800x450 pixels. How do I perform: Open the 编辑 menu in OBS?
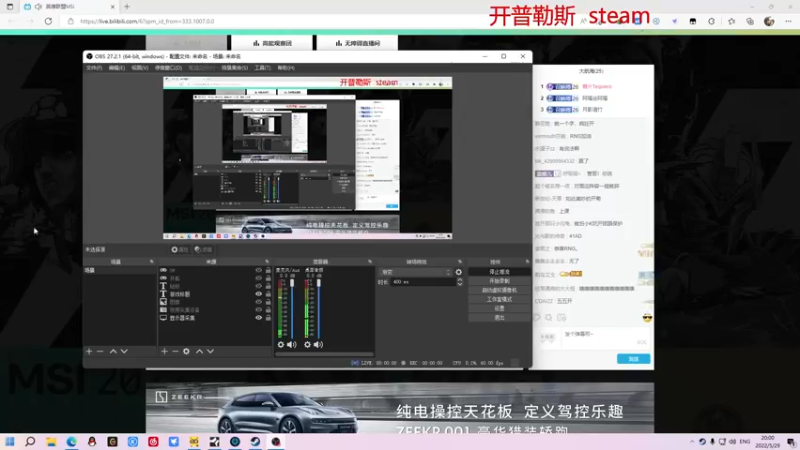tap(117, 67)
